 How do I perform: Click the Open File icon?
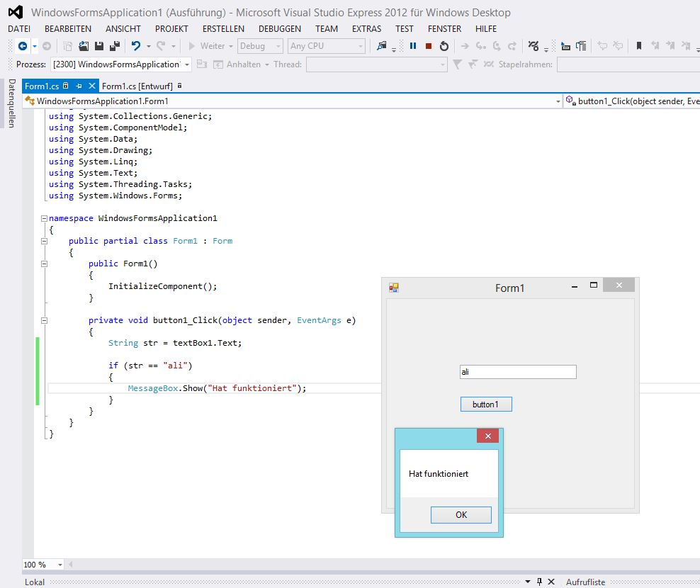point(84,46)
